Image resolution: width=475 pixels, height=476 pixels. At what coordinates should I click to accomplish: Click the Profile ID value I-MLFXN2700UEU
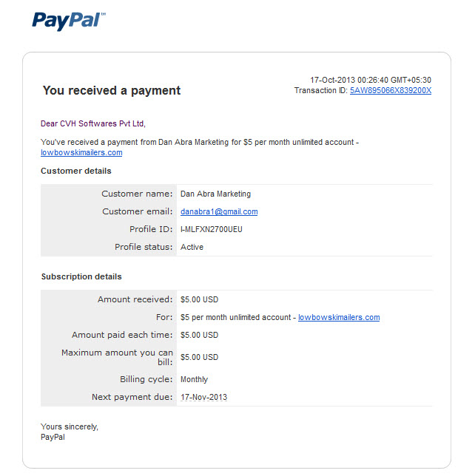pos(211,229)
